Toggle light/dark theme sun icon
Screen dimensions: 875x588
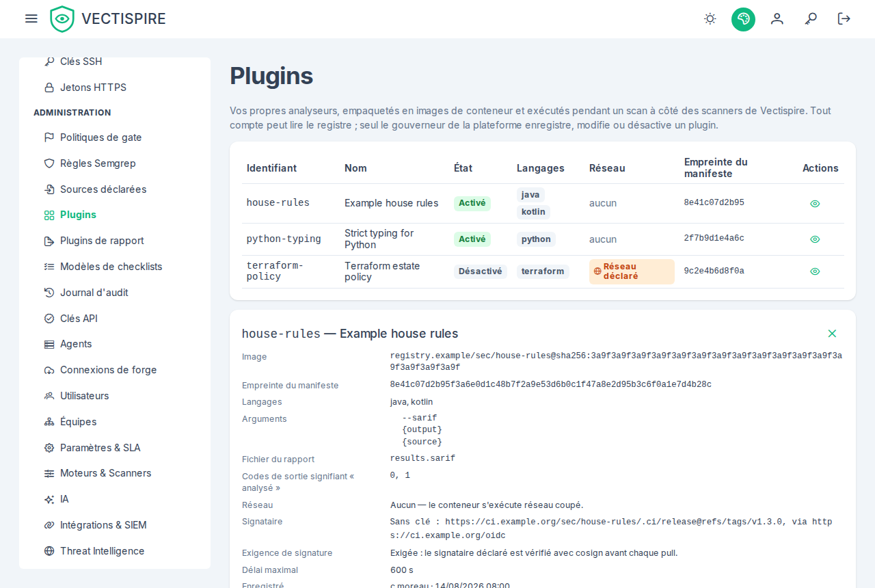click(710, 18)
